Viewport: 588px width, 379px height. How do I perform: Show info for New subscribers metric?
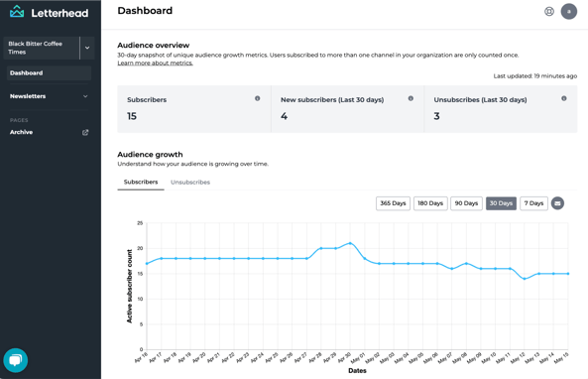tap(411, 98)
